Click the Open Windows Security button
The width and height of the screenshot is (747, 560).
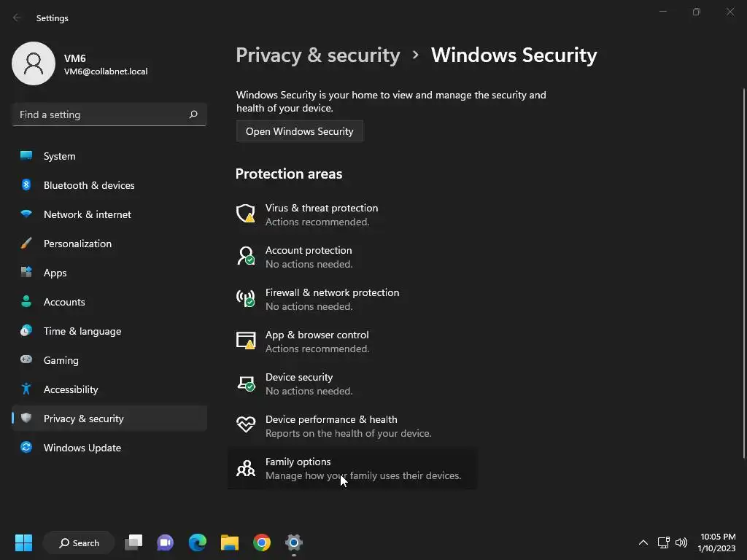click(299, 131)
